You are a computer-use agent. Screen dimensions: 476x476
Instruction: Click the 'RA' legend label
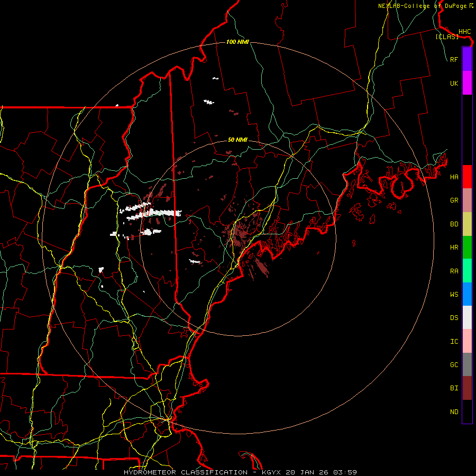[x=454, y=271]
